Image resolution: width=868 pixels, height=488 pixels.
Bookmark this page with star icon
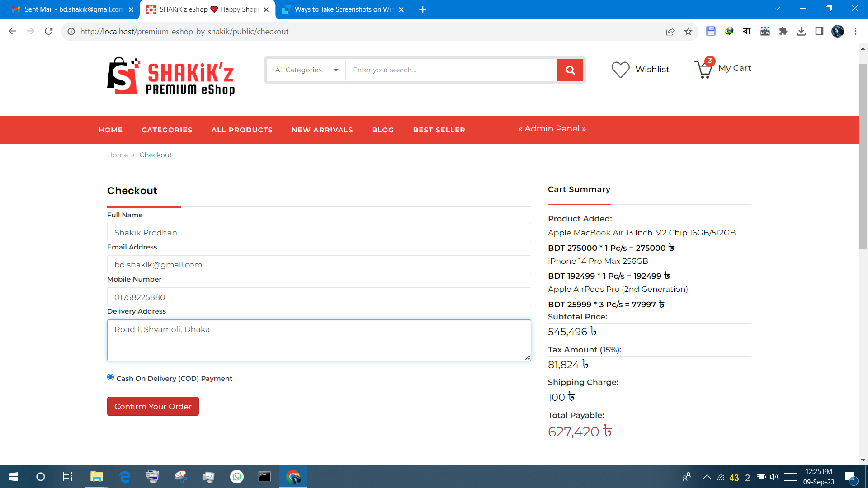click(688, 32)
